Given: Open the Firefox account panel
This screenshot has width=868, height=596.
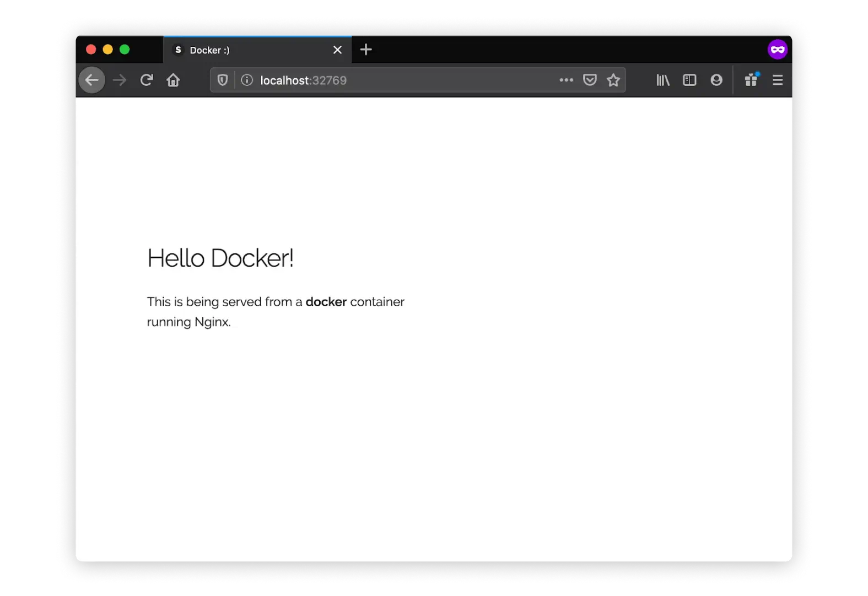Looking at the screenshot, I should (x=716, y=80).
